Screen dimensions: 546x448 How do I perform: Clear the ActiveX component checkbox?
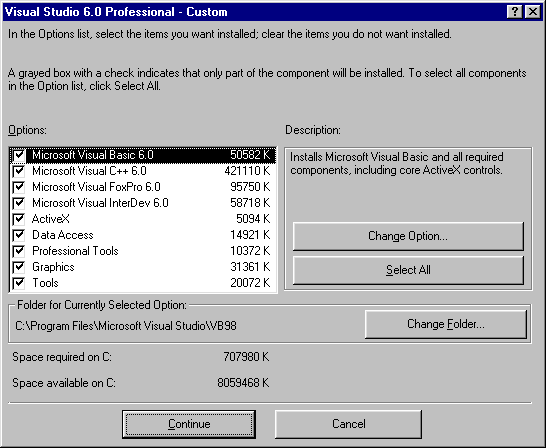18,219
